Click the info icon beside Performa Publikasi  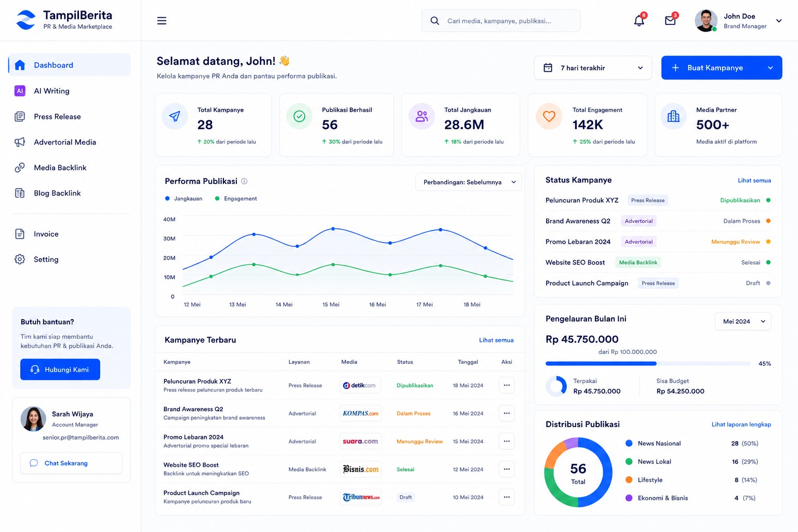point(244,181)
